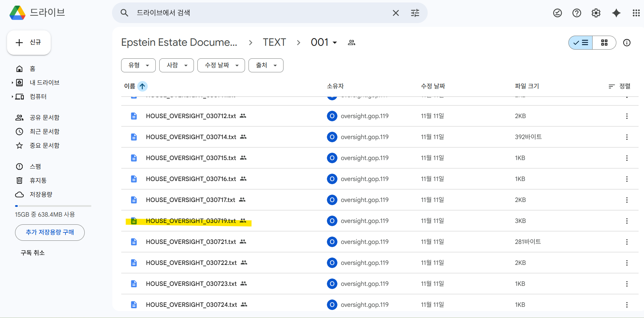
Task: Click 추가 저장용량 구매 button
Action: pos(50,232)
